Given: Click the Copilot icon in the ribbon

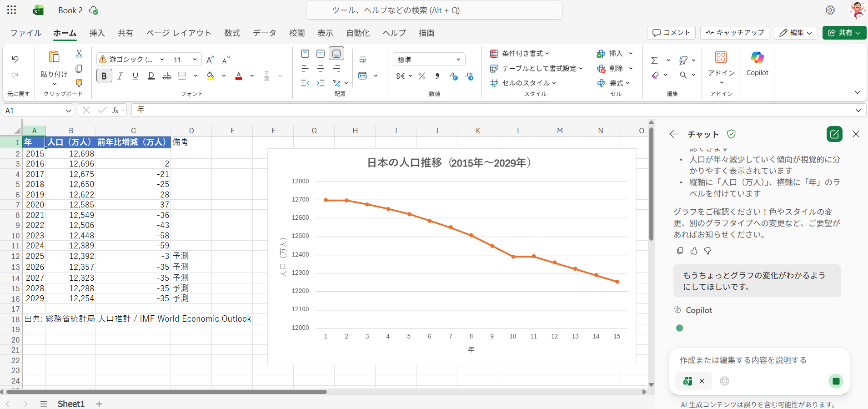Looking at the screenshot, I should [x=757, y=58].
